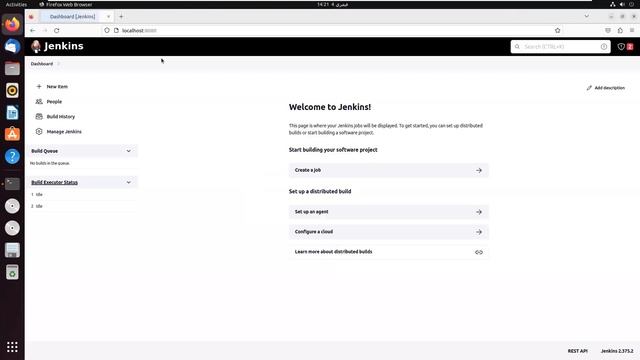Open a new browser tab
The height and width of the screenshot is (360, 640).
pyautogui.click(x=121, y=17)
